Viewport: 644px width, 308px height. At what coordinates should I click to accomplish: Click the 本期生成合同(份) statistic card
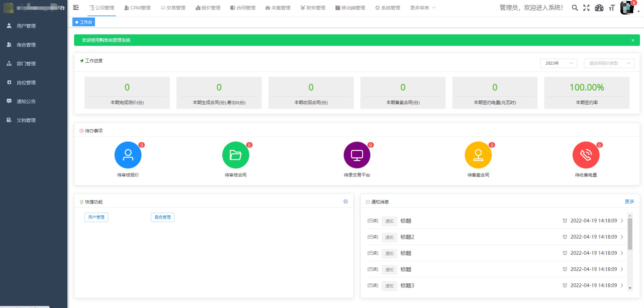(219, 93)
